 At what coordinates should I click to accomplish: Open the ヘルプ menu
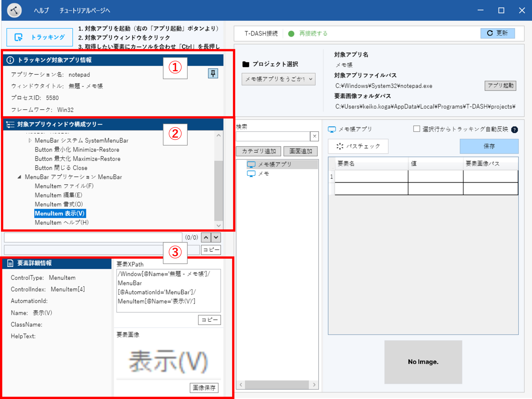(x=41, y=11)
